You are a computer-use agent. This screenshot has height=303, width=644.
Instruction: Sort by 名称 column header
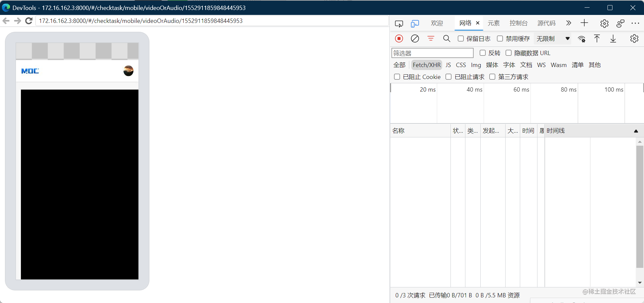click(420, 131)
